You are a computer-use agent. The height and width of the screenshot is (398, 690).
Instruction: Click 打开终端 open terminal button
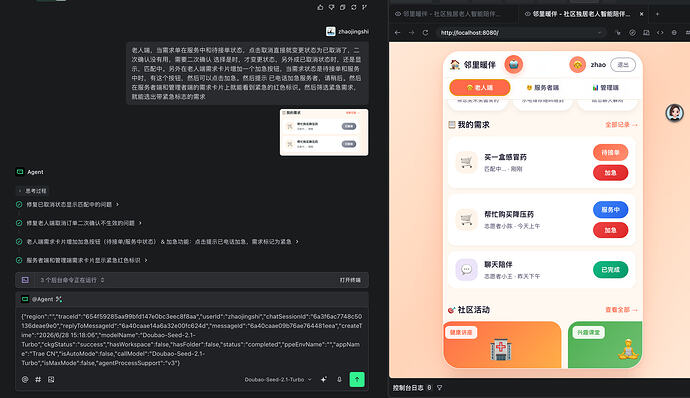[x=350, y=280]
